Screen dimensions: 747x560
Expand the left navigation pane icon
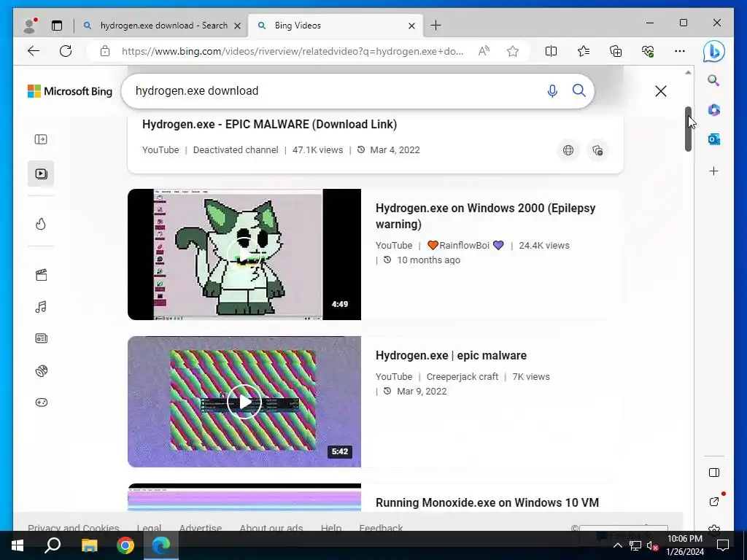coord(41,139)
